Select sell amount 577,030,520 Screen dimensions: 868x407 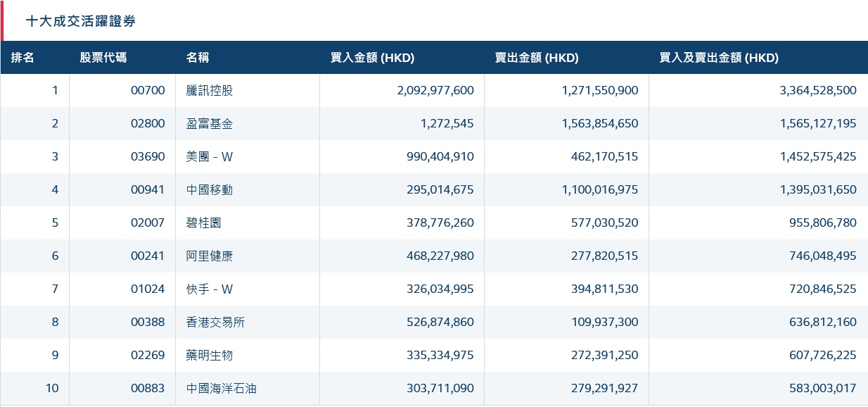coord(605,223)
